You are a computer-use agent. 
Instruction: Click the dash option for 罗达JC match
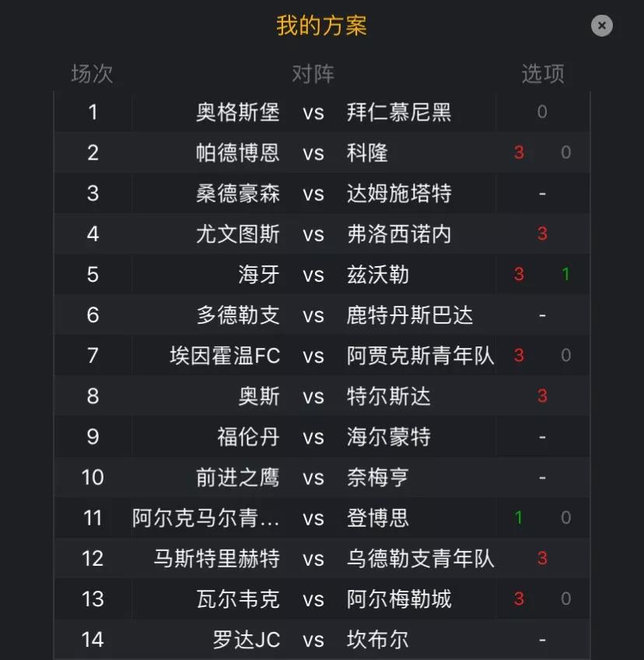pyautogui.click(x=542, y=640)
